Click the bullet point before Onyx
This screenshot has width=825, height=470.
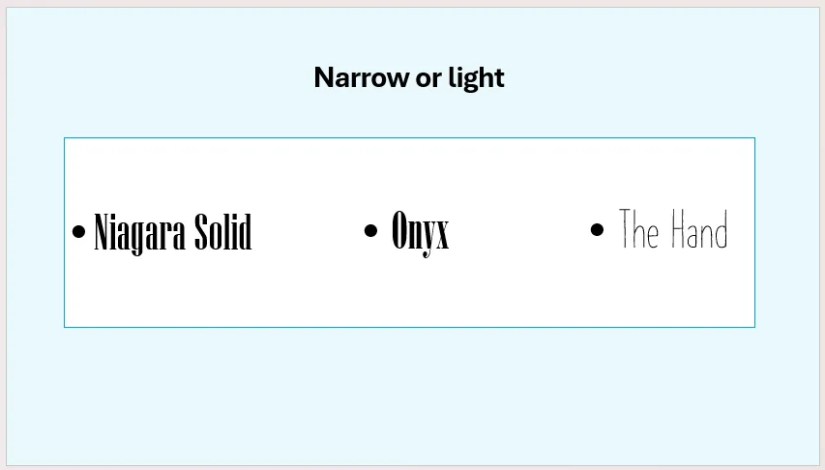tap(371, 230)
